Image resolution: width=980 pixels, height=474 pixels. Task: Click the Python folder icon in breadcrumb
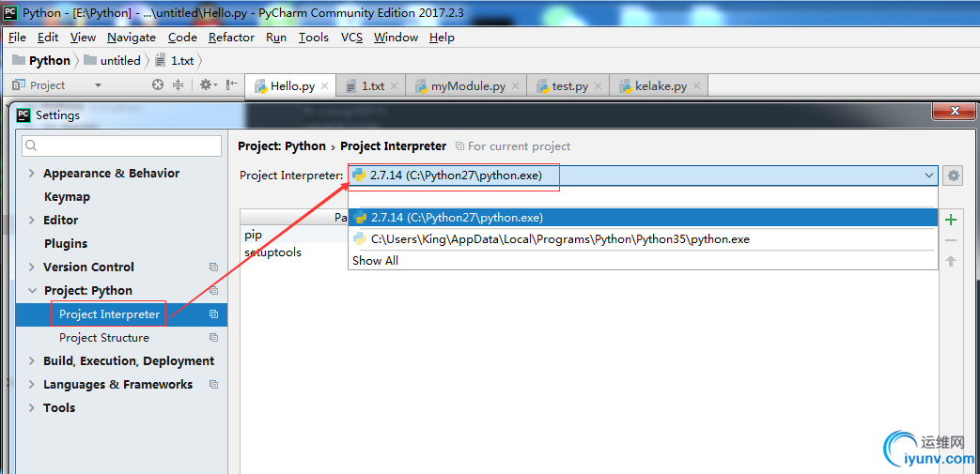pyautogui.click(x=20, y=61)
